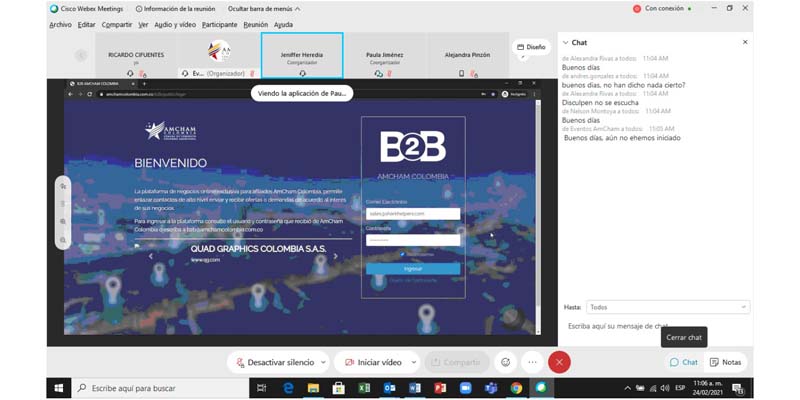Collapse Ocultar barra de menús
800x400 pixels.
[x=264, y=9]
